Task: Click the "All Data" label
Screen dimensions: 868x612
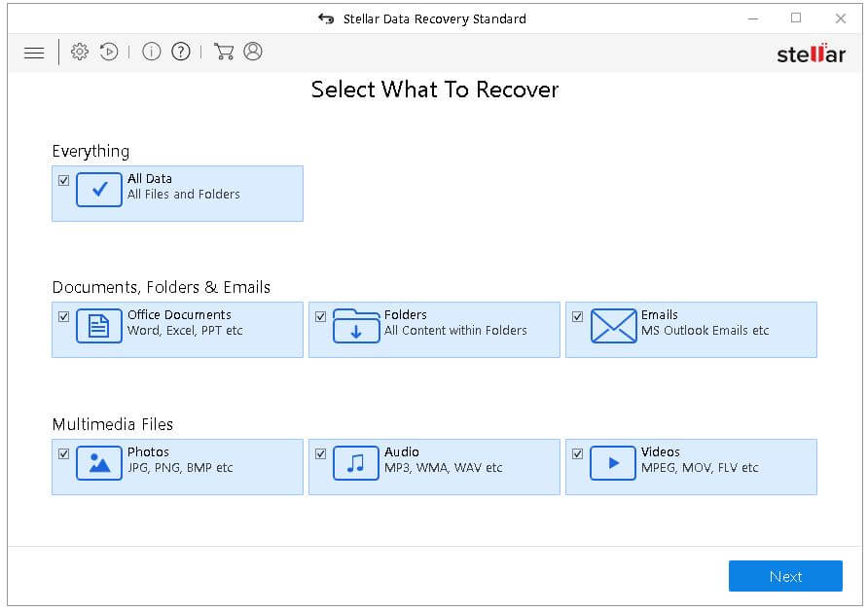Action: 150,179
